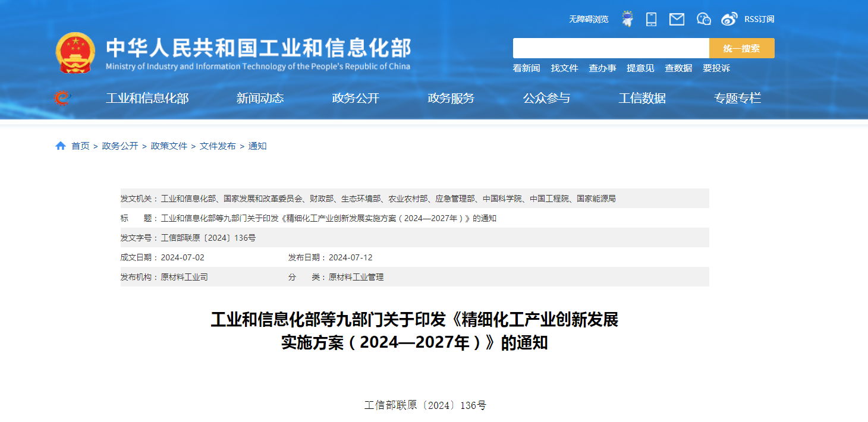Open the 查数据 quick link
The image size is (868, 422).
coord(678,68)
